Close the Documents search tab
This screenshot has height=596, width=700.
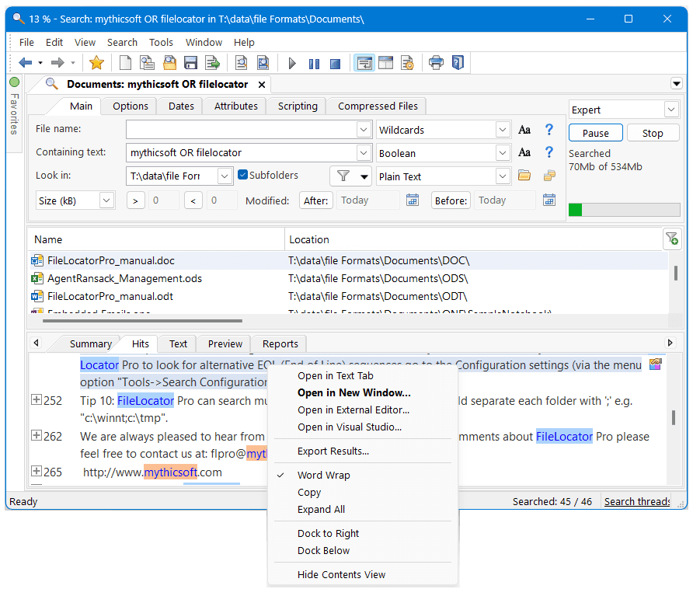(262, 85)
